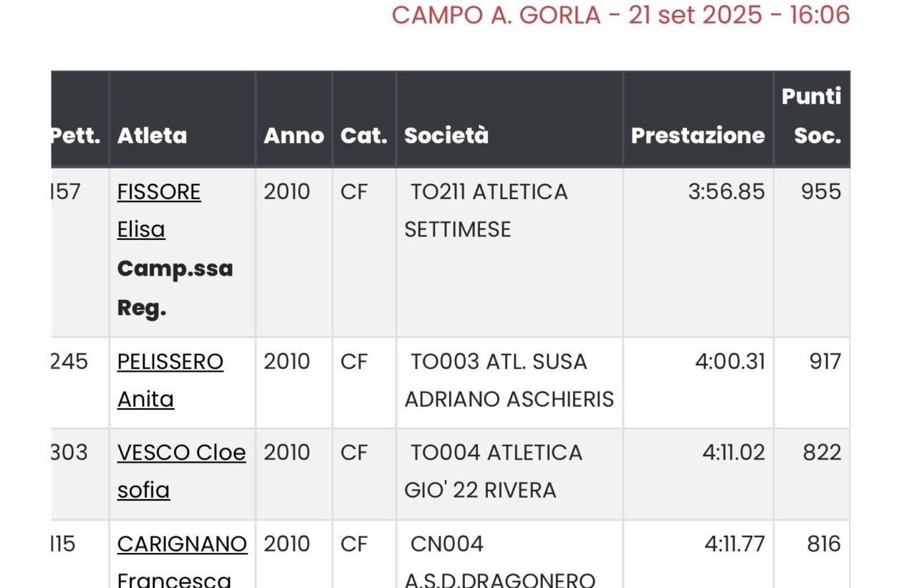Click the TO003 ATL. SUSA ADRIANO ASCHIERIS cell
Viewport: 917px width, 588px height.
click(x=509, y=380)
